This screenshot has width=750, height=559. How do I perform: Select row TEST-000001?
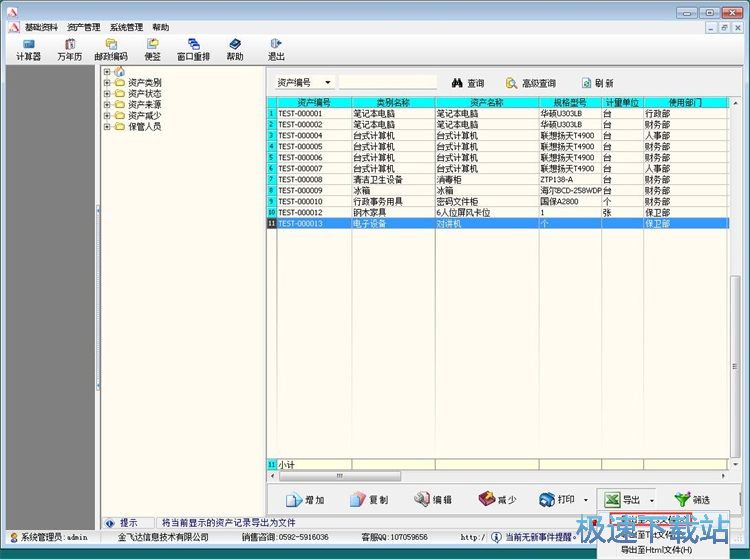coord(497,113)
